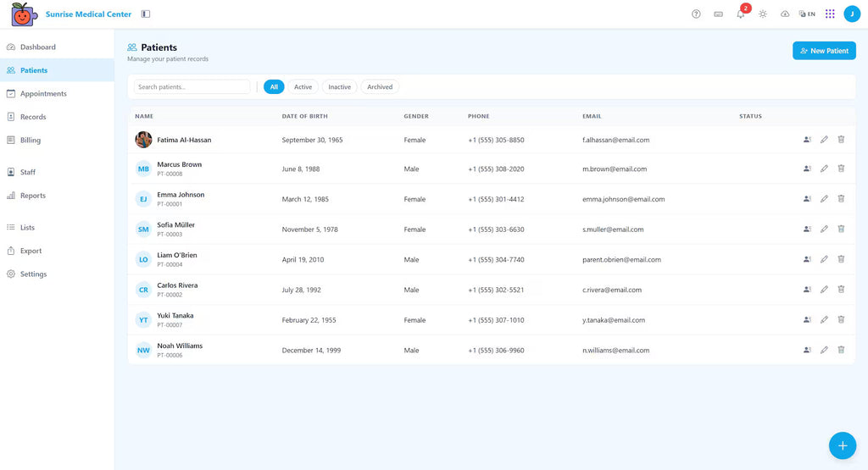Viewport: 868px width, 470px height.
Task: Open Reports in sidebar
Action: (x=57, y=195)
